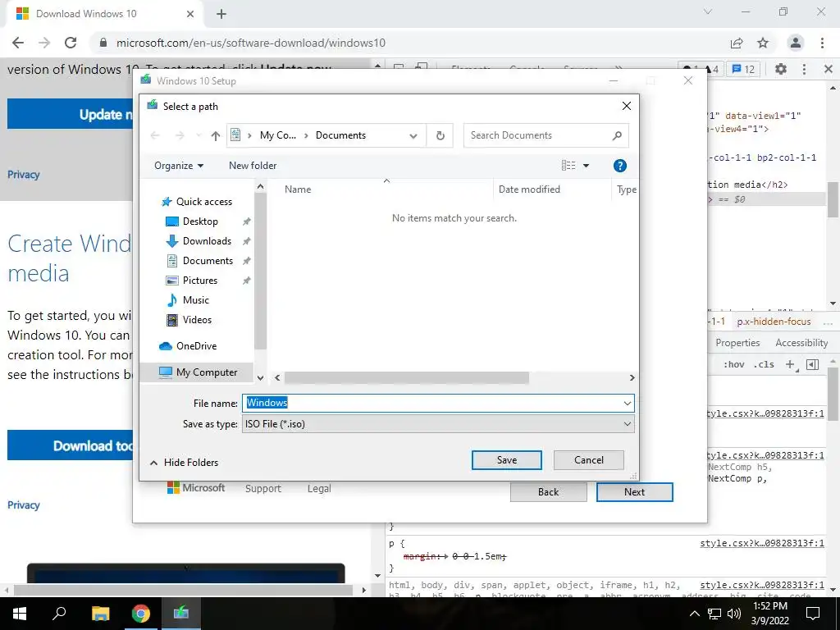Click the DevTools issues counter showing 12

tap(743, 69)
